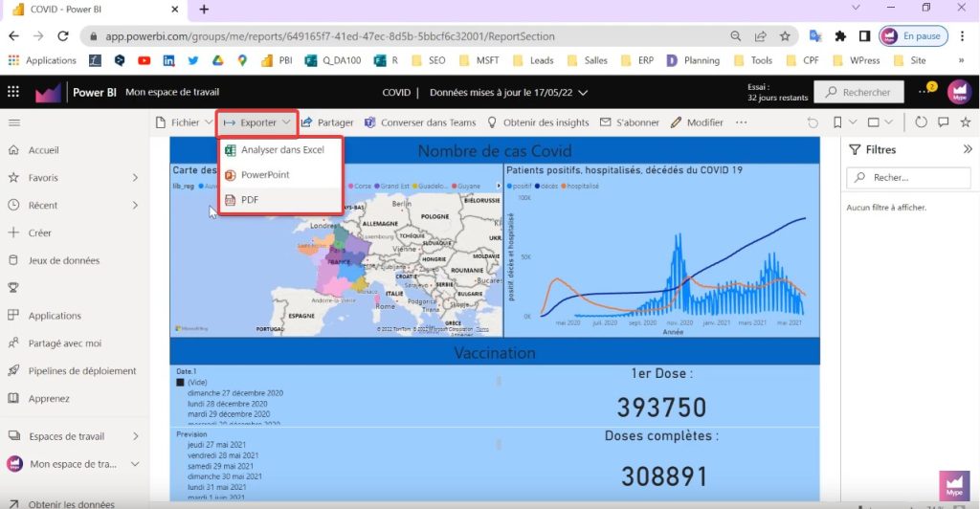Screen dimensions: 980x509
Task: Click Obtenir les données
Action: click(71, 503)
